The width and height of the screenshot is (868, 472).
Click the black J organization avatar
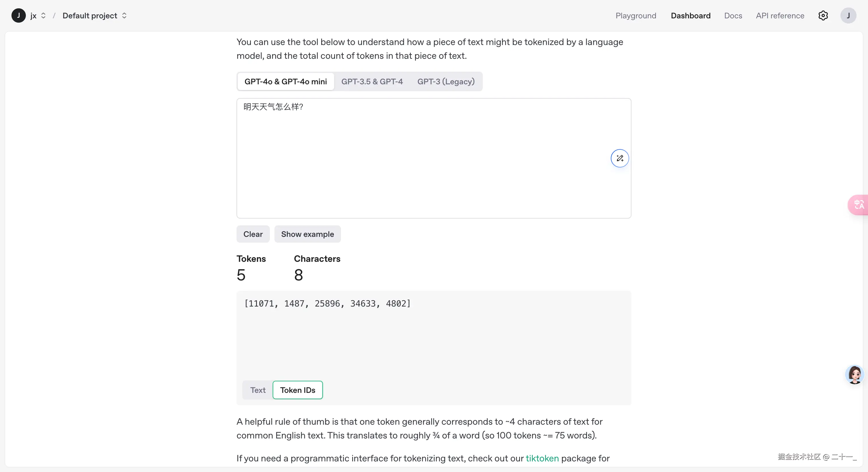coord(19,15)
